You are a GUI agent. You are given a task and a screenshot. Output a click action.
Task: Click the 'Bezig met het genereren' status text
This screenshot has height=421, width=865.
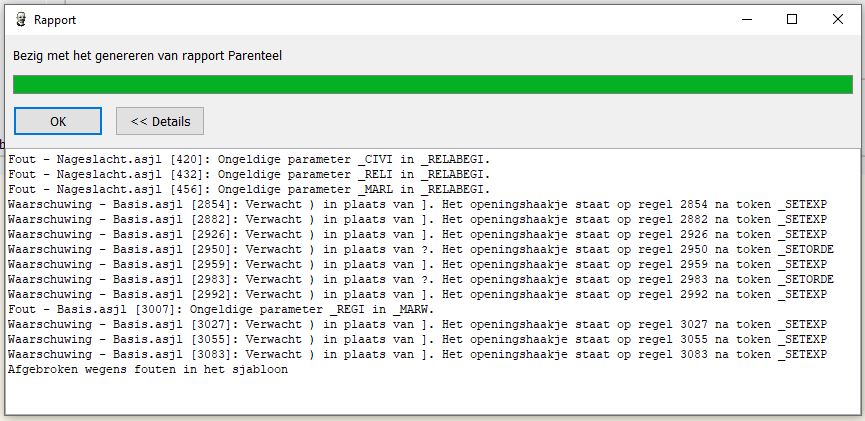click(x=147, y=55)
